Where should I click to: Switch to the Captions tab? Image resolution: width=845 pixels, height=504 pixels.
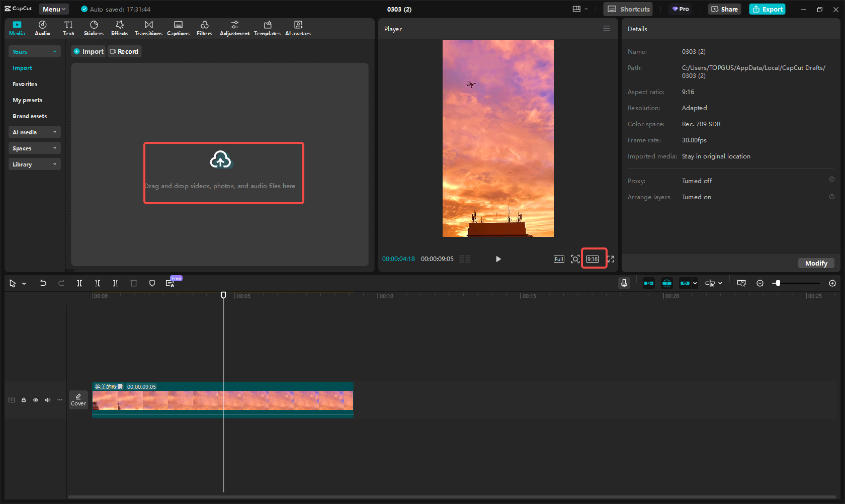tap(178, 28)
